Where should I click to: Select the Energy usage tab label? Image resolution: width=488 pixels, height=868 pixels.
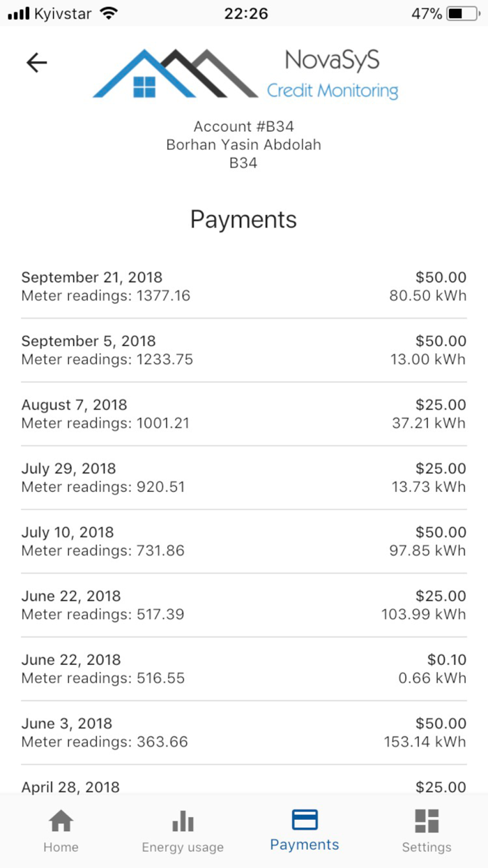(x=182, y=847)
